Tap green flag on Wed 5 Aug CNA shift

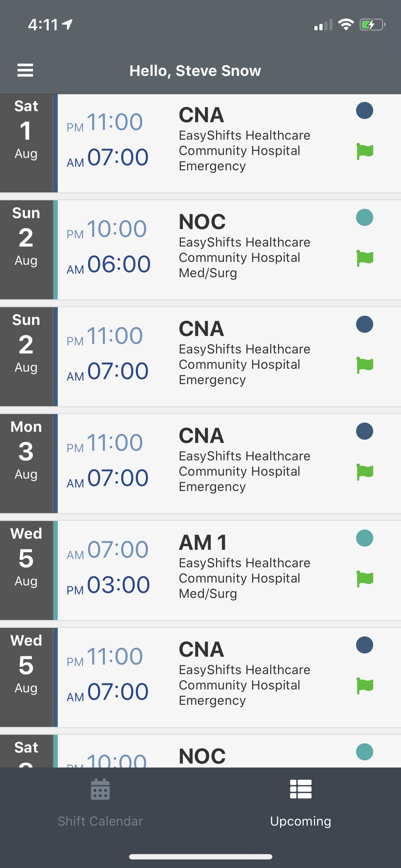tap(365, 686)
